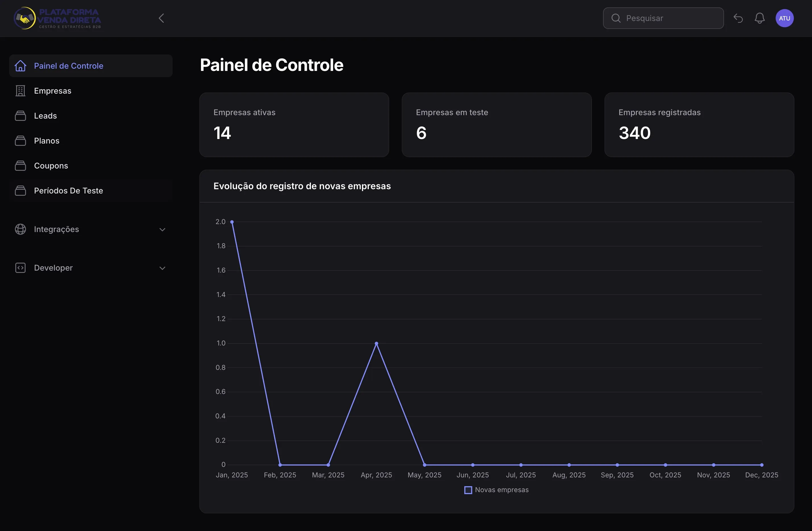
Task: Click the Empresas ativas card
Action: pyautogui.click(x=294, y=125)
